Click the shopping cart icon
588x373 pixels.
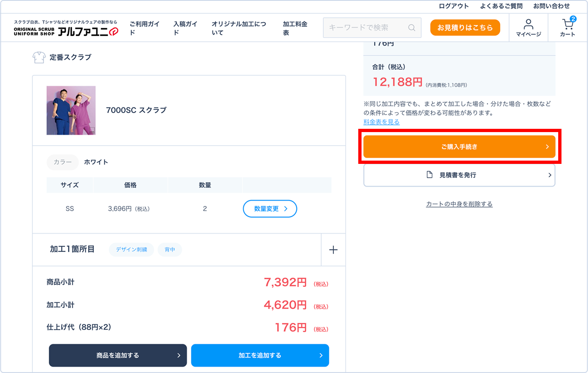point(567,24)
